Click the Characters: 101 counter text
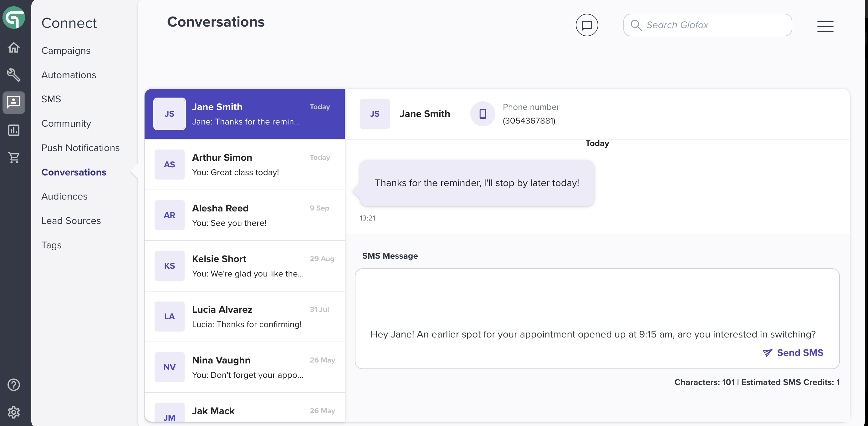Screen dimensions: 868x426 [704, 382]
